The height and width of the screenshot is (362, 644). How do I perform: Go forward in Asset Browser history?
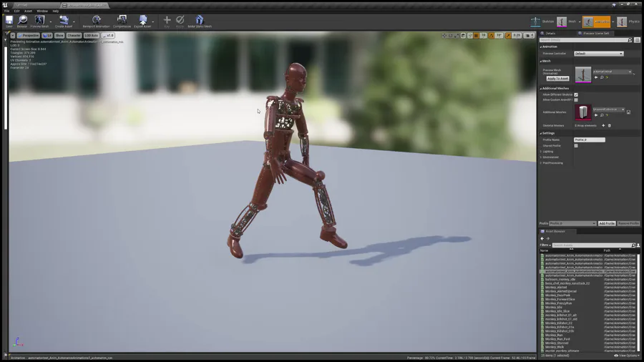tap(548, 238)
